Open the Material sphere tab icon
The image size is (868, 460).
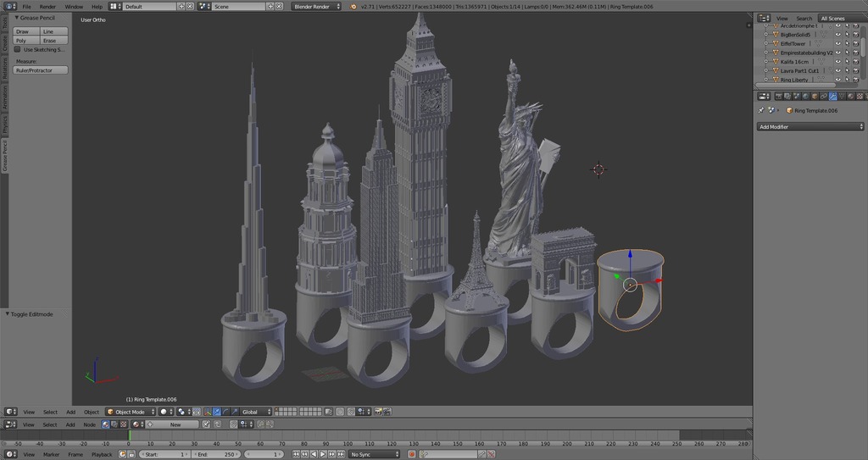[x=851, y=97]
